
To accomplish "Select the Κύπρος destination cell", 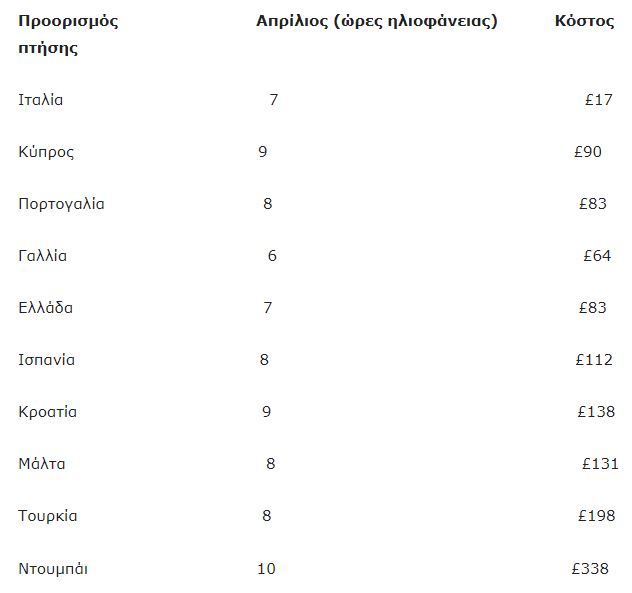I will coord(46,152).
